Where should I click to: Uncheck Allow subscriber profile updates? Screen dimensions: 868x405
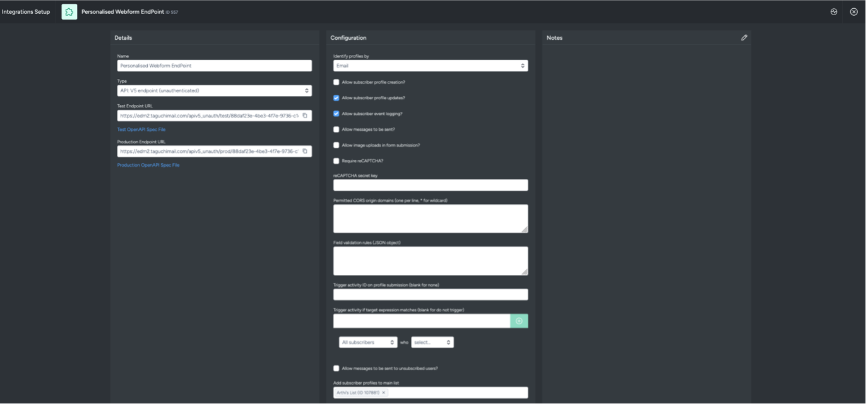[336, 98]
